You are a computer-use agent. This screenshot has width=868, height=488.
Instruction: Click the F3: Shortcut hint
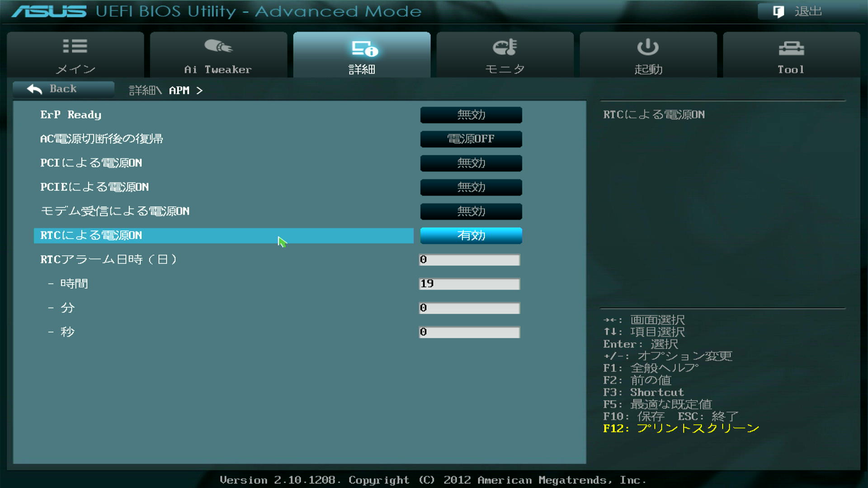[643, 392]
